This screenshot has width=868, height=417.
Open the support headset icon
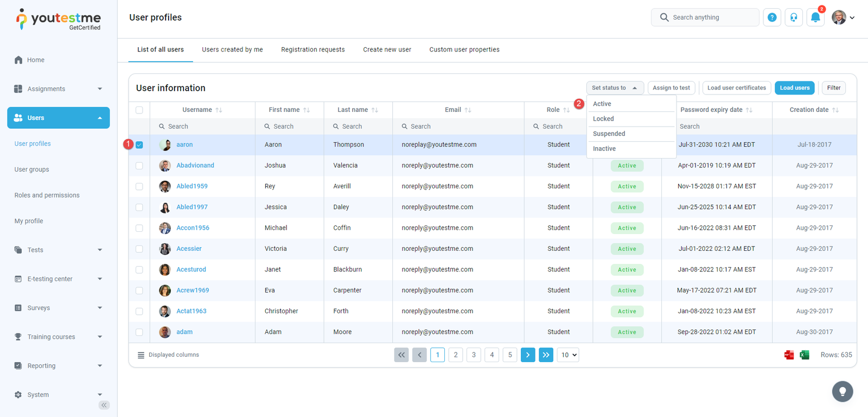[x=794, y=17]
